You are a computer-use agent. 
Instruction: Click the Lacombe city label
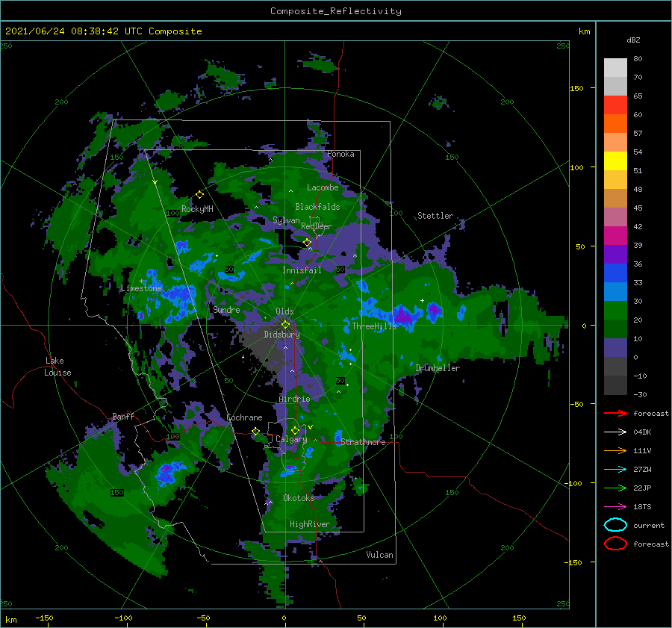click(x=323, y=187)
